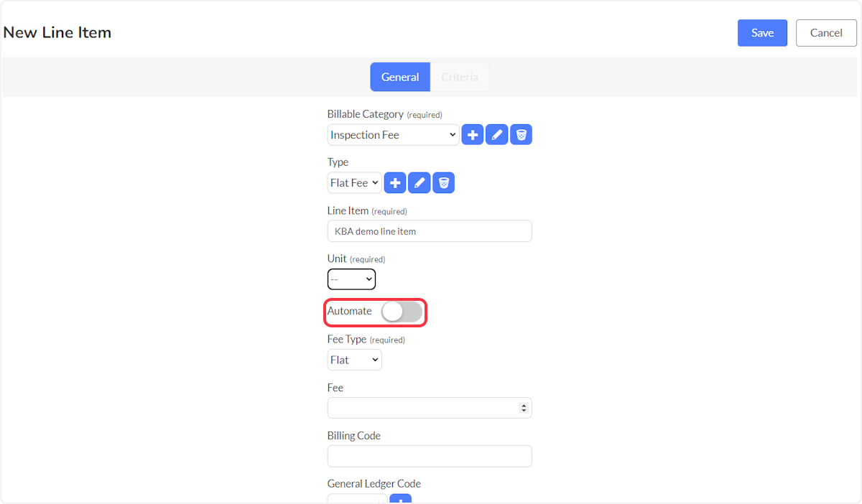Click the General Ledger Code label
Screen dimensions: 862x504
[374, 483]
